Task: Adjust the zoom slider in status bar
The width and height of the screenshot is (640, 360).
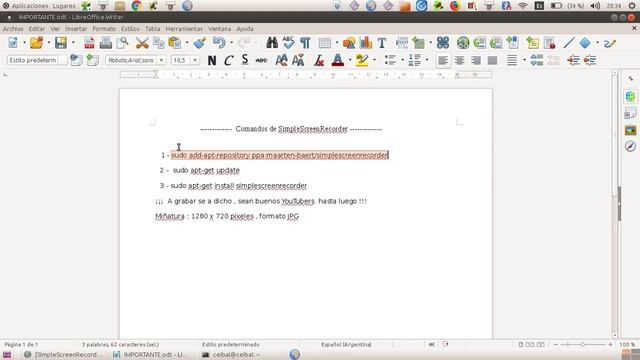Action: (x=582, y=345)
